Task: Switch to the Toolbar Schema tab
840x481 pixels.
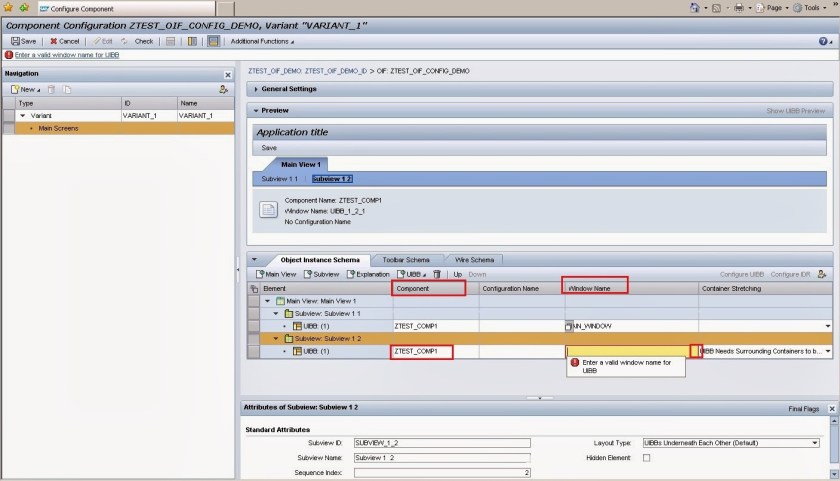Action: pyautogui.click(x=405, y=259)
